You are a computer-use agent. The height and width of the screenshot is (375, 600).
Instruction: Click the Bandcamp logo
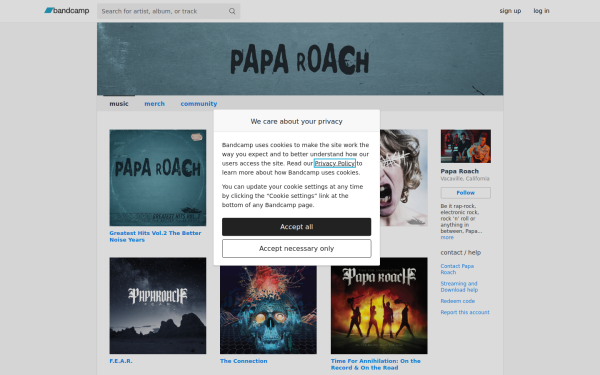(67, 11)
